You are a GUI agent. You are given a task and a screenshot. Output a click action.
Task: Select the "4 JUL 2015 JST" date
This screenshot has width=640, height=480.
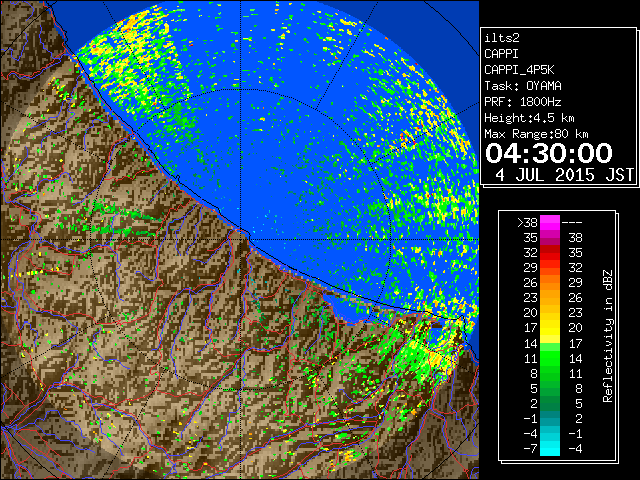(564, 175)
